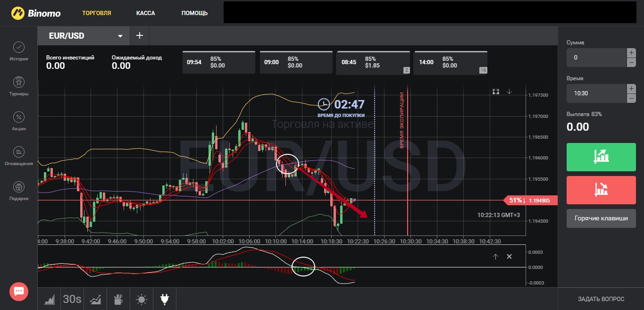The height and width of the screenshot is (310, 644).
Task: Open the Акции sidebar section
Action: pyautogui.click(x=19, y=121)
